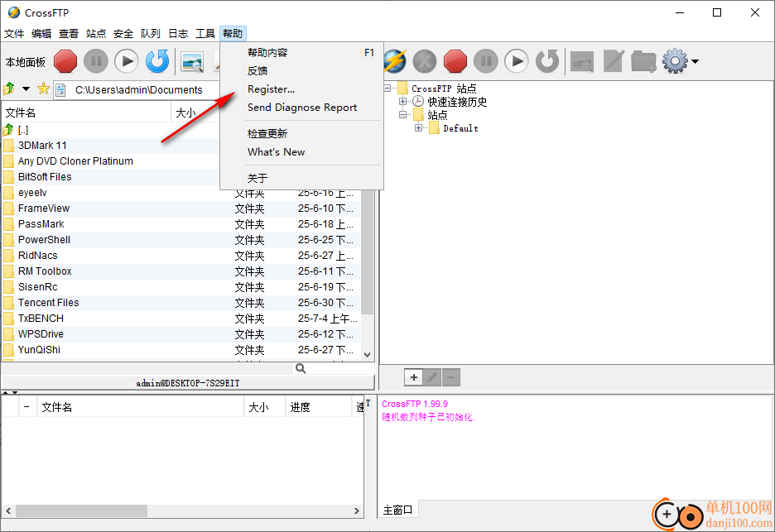The width and height of the screenshot is (775, 532).
Task: Click the queue scrollbar left arrow
Action: [x=8, y=510]
